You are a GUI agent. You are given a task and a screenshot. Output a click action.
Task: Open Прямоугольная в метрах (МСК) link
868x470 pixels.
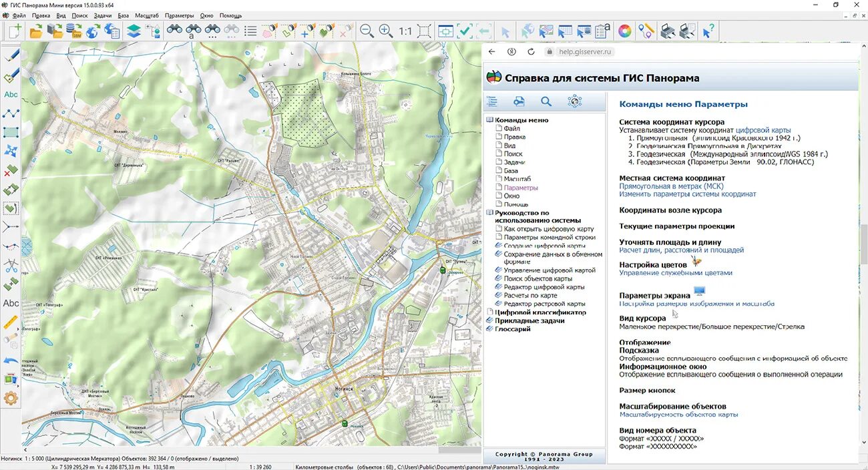tap(671, 186)
